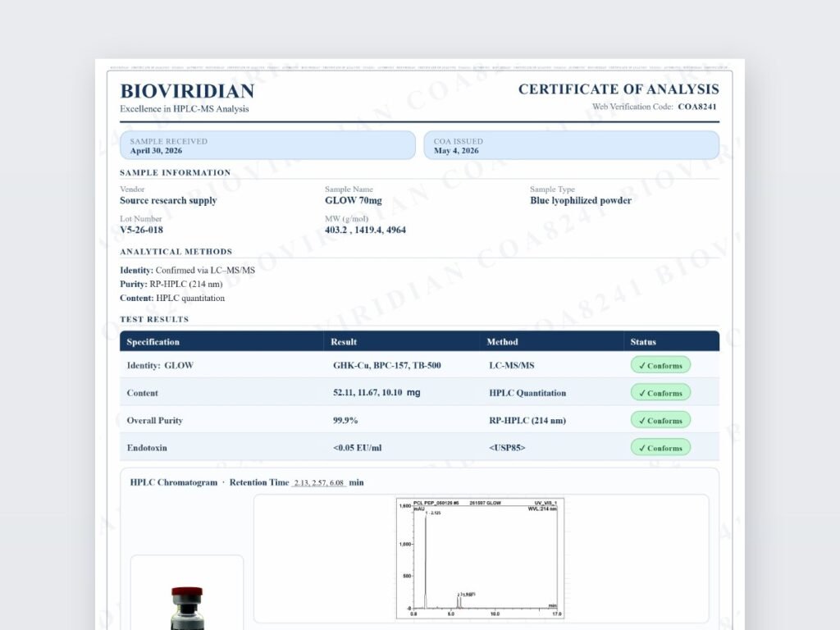Screen dimensions: 840x630
Task: Click the Test Results section heading
Action: (154, 319)
